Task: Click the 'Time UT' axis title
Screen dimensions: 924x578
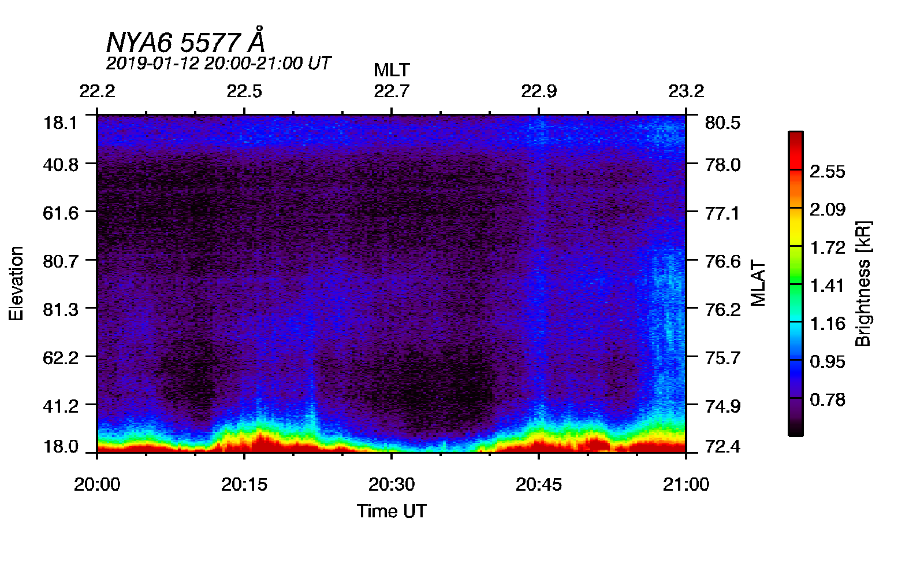Action: [x=392, y=511]
